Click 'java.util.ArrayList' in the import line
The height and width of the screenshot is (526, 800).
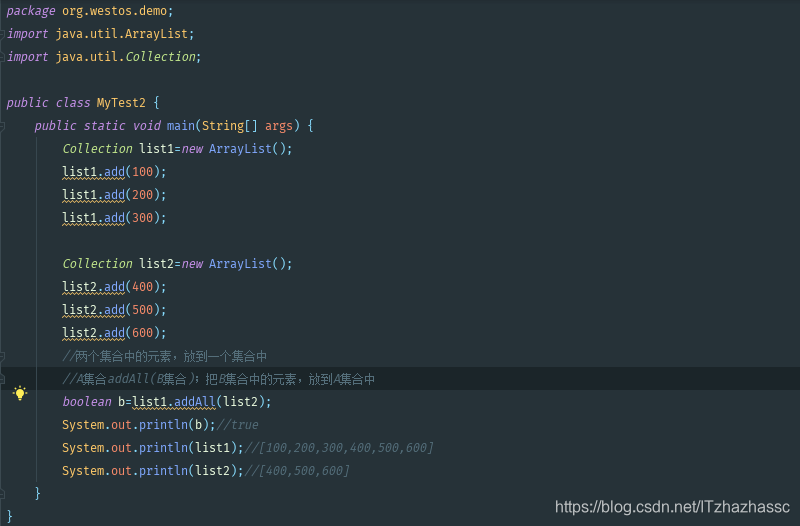point(122,34)
